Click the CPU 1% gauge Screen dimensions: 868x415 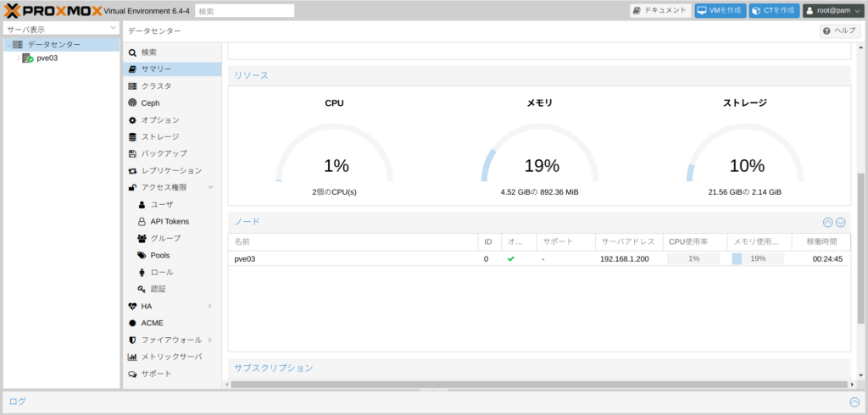[x=334, y=154]
